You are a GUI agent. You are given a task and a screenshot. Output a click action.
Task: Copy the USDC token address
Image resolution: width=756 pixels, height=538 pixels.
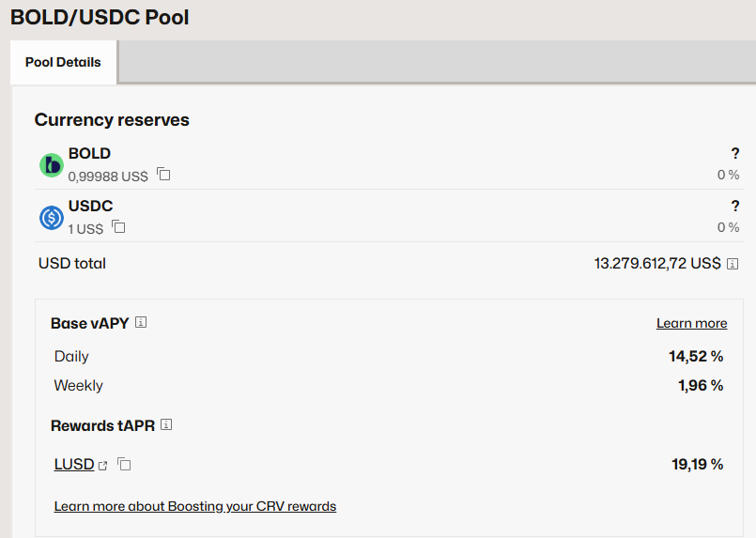tap(118, 226)
